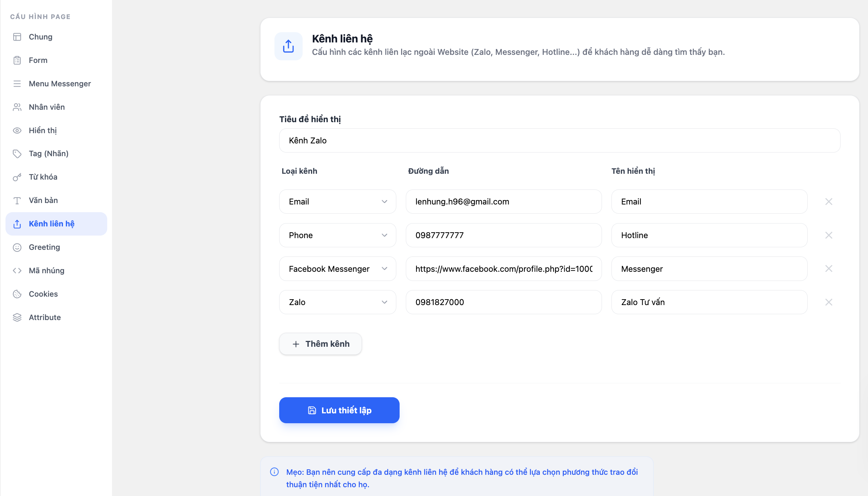Open the Facebook Messenger type dropdown

click(x=337, y=268)
